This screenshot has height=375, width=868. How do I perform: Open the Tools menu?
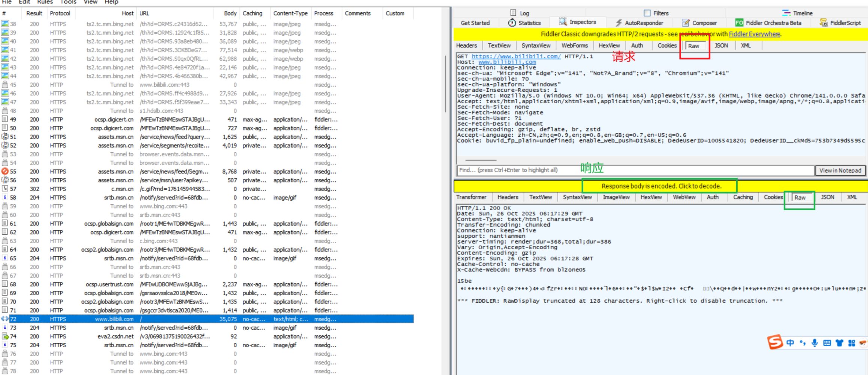click(x=68, y=2)
